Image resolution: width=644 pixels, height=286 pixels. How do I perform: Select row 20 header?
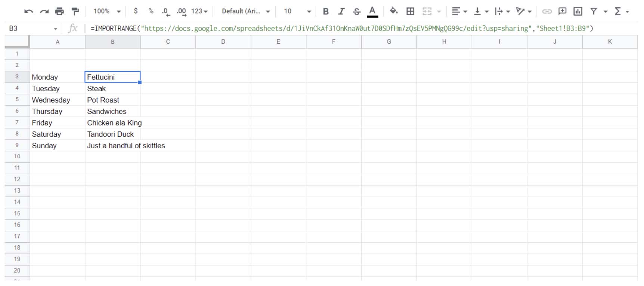click(x=17, y=270)
